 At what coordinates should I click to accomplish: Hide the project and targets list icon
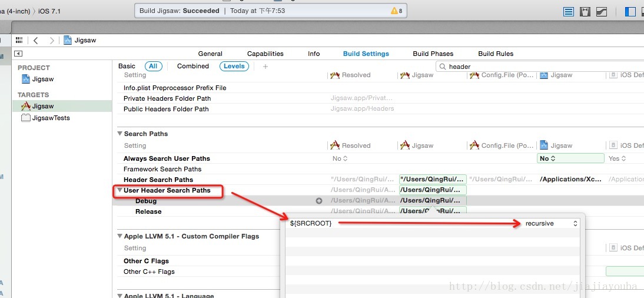pyautogui.click(x=18, y=54)
